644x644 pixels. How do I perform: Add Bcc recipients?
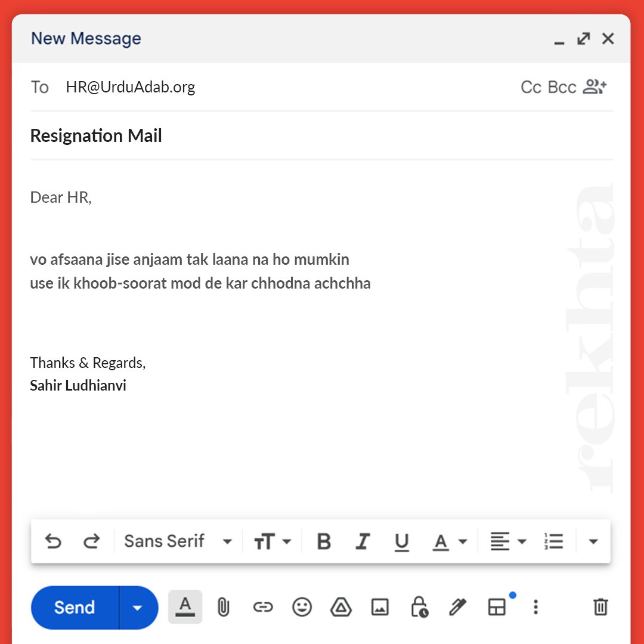[562, 87]
